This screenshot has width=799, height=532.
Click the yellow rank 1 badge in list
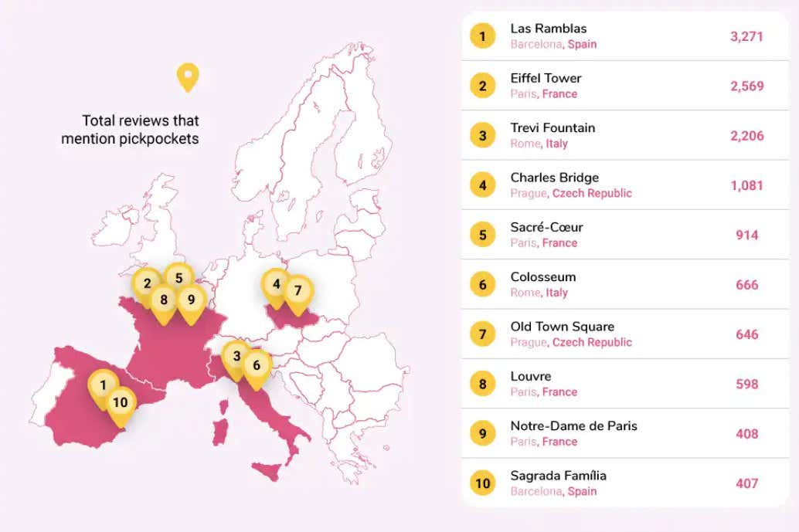coord(483,36)
